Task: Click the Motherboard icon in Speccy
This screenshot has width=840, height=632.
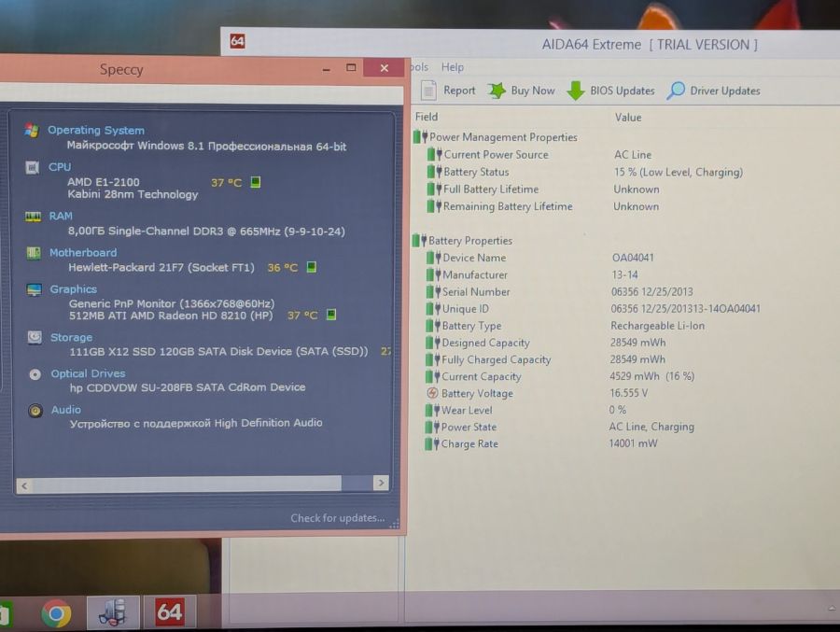Action: pos(34,253)
